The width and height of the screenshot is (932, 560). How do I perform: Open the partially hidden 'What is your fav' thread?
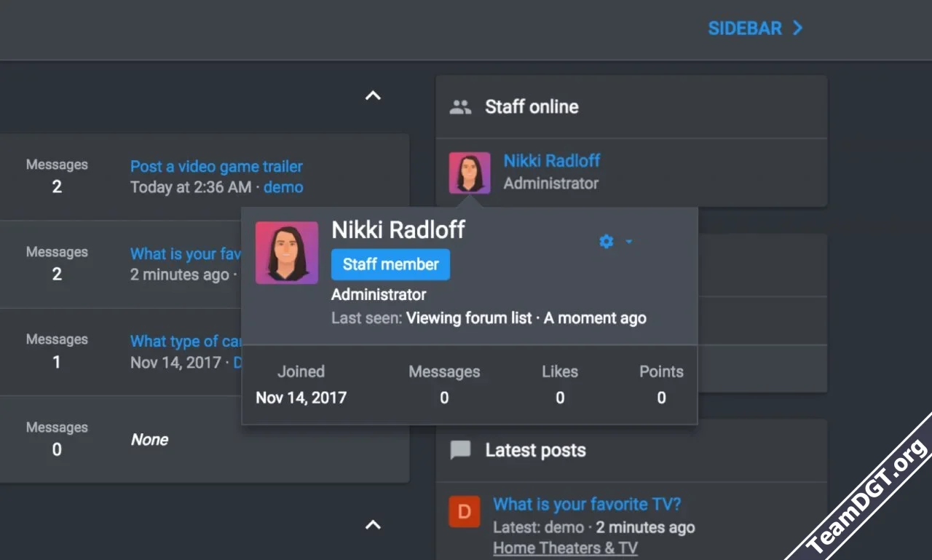[185, 254]
